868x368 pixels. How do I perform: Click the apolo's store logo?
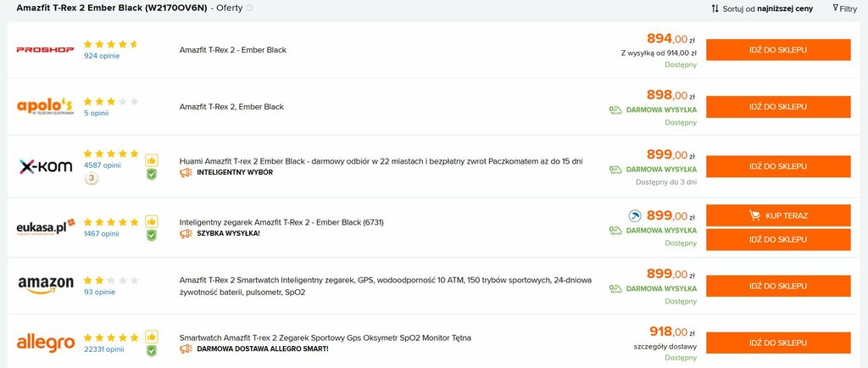[x=46, y=106]
